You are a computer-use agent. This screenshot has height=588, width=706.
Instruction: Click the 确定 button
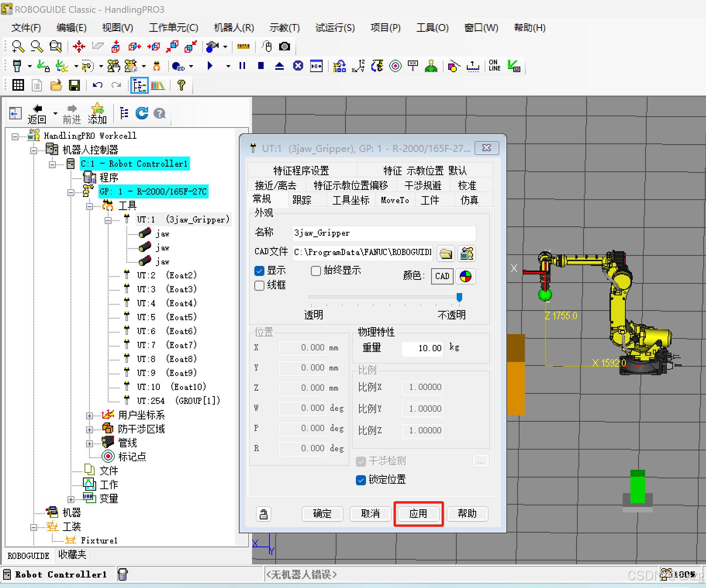(323, 514)
